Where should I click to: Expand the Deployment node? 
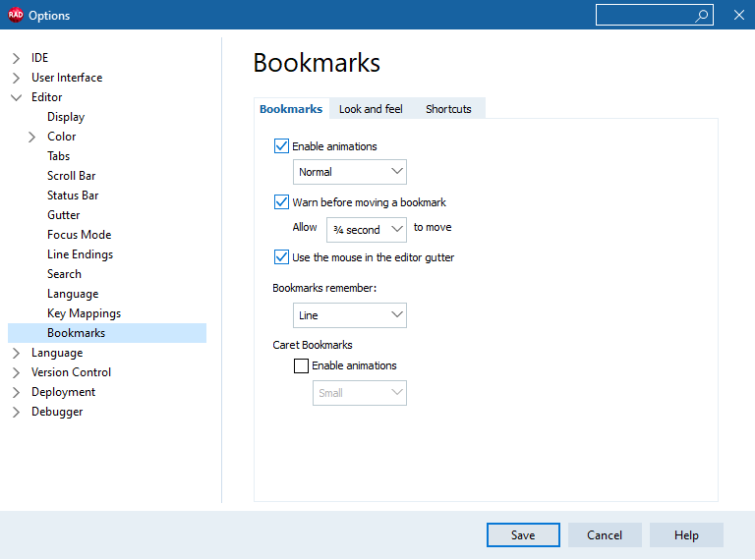(x=16, y=393)
